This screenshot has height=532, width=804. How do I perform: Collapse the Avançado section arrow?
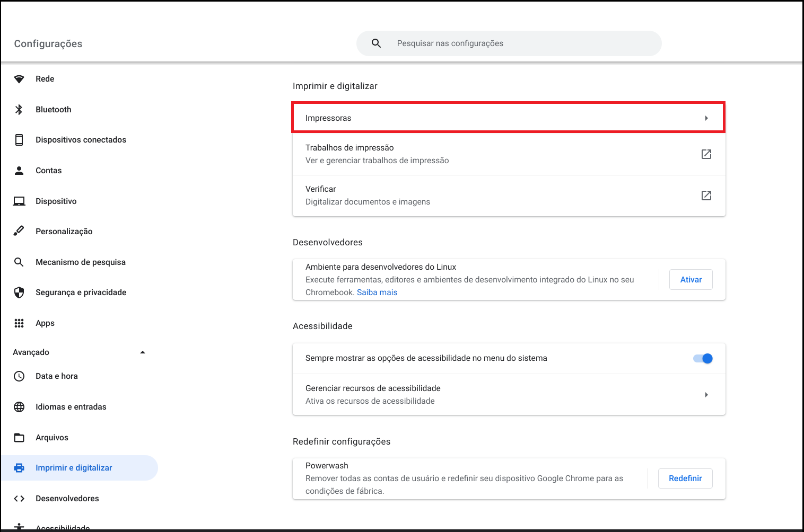pyautogui.click(x=142, y=352)
